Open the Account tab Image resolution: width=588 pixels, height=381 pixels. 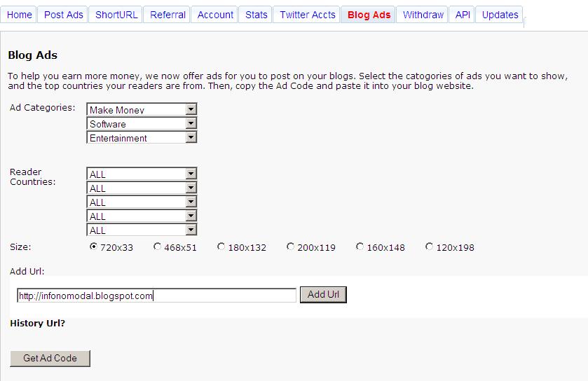(x=215, y=15)
